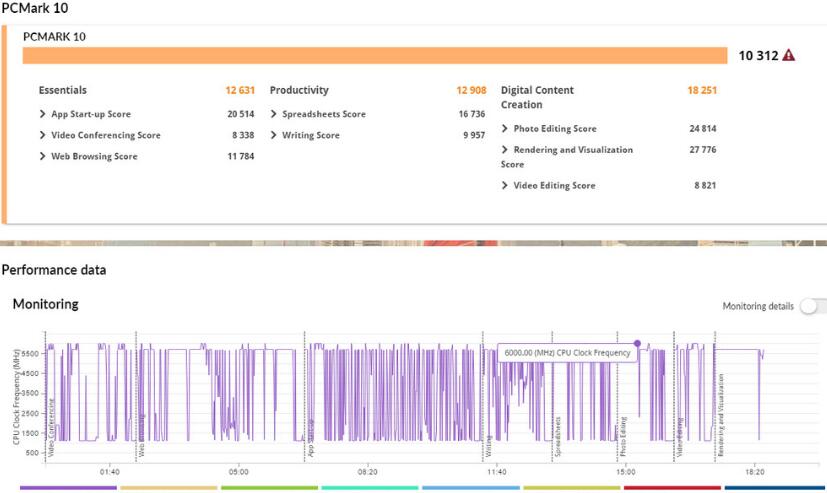
Task: Click the Rendering value 27 776
Action: tap(703, 149)
